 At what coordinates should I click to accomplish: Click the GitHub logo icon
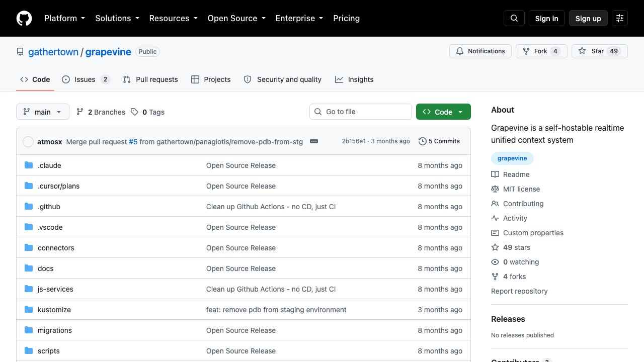click(x=24, y=18)
